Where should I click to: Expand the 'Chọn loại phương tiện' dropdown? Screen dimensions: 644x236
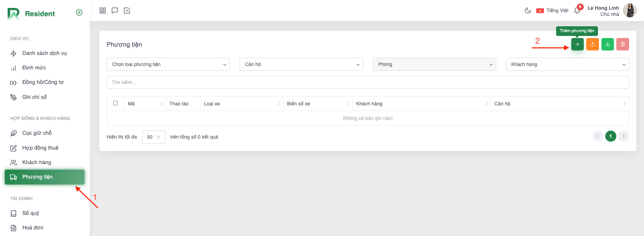168,64
